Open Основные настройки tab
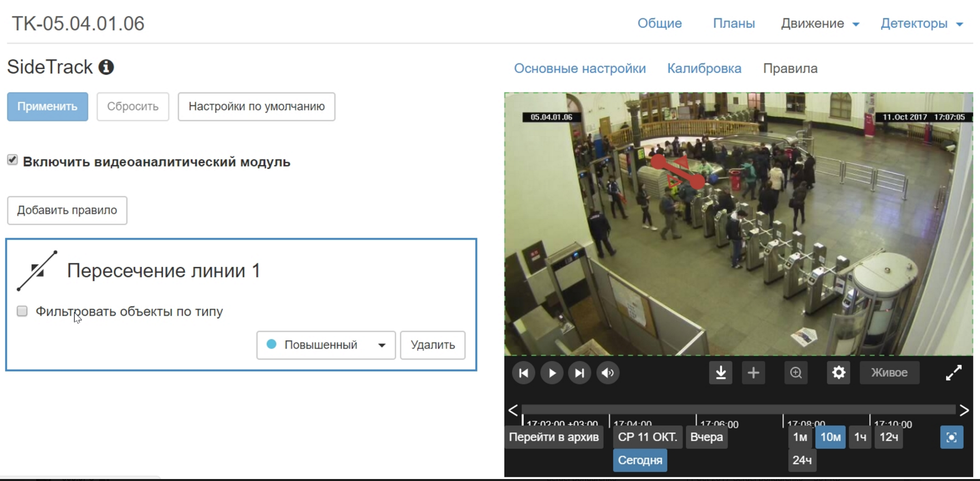 [580, 68]
